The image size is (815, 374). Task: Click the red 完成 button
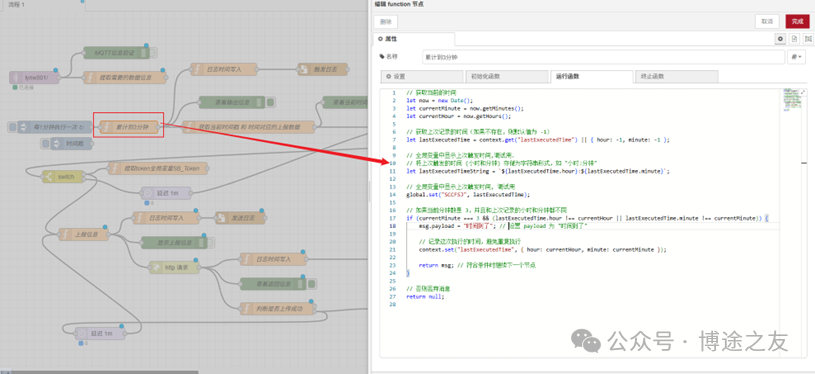[x=797, y=21]
